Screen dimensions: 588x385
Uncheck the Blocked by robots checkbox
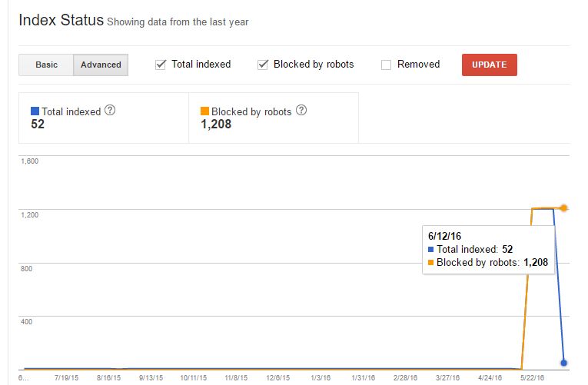[x=263, y=65]
